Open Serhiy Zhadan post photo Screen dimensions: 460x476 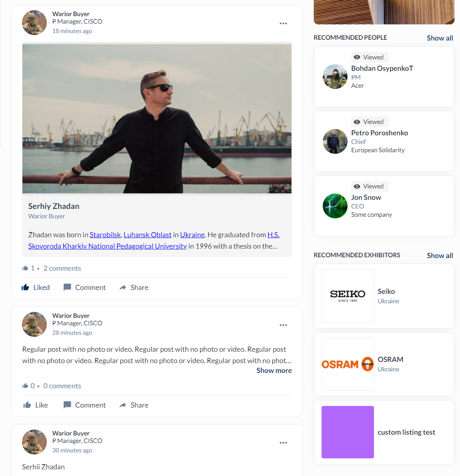(x=157, y=118)
